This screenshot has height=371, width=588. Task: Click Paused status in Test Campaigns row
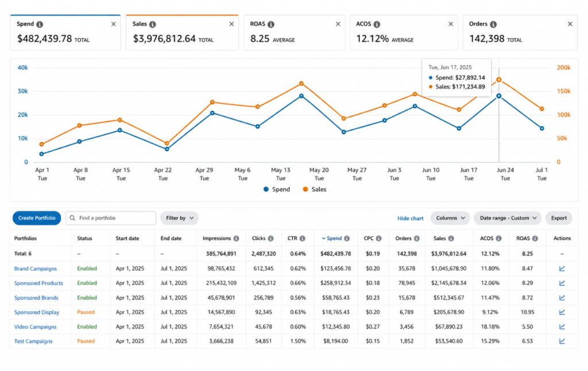(86, 341)
